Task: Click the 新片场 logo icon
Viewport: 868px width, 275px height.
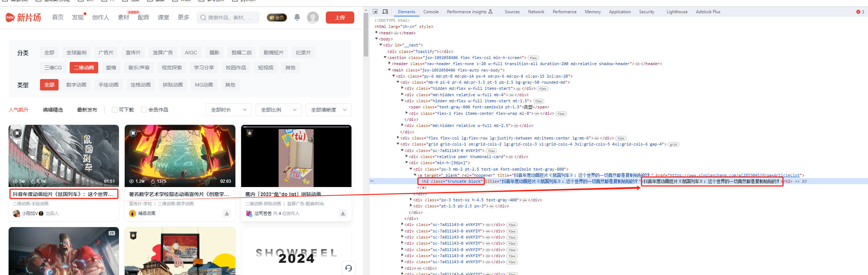Action: [x=10, y=17]
